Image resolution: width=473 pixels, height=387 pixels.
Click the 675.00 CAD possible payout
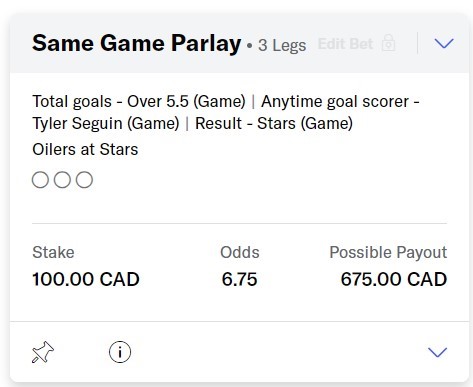pos(394,279)
